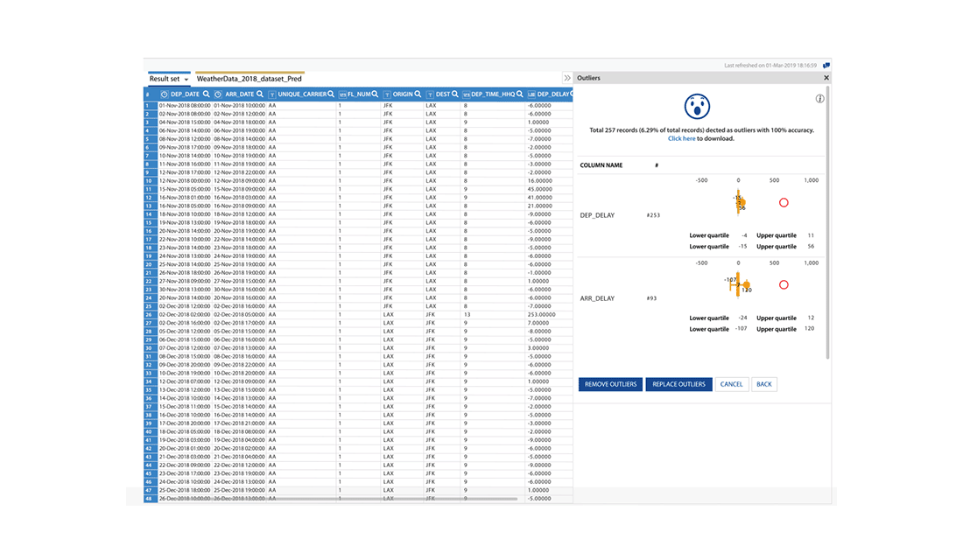Close the Outliers panel
Viewport: 963px width, 560px height.
click(x=826, y=78)
